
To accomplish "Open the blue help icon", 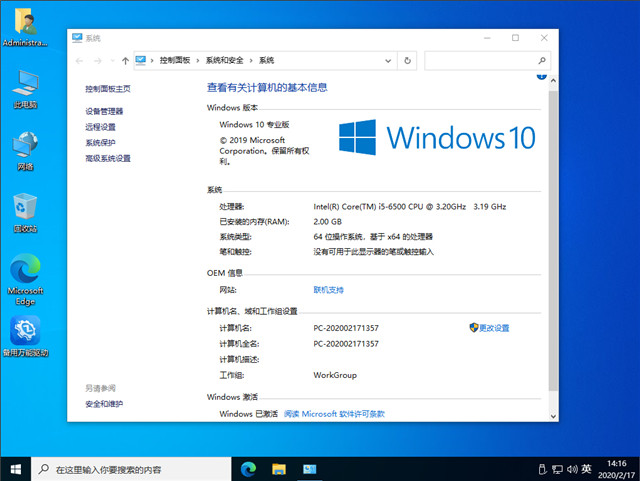I will (x=541, y=76).
